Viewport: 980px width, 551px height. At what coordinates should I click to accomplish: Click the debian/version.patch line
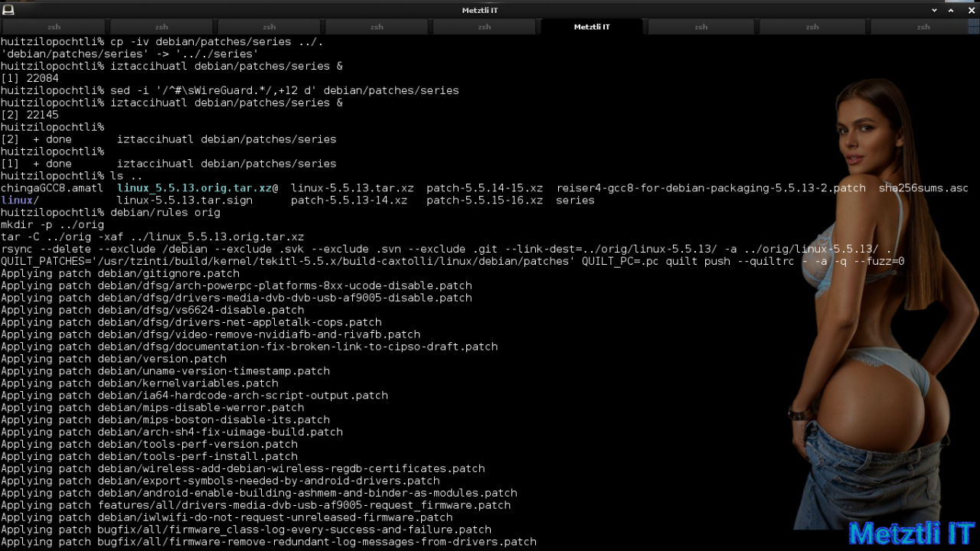coord(113,359)
